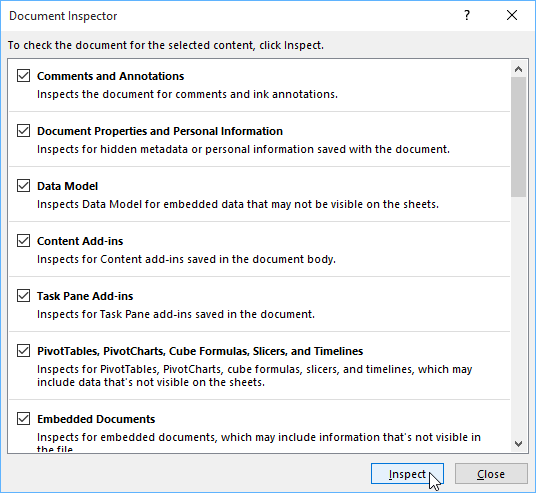This screenshot has height=493, width=536.
Task: Toggle Document Properties and Personal Information checkbox
Action: pos(23,131)
